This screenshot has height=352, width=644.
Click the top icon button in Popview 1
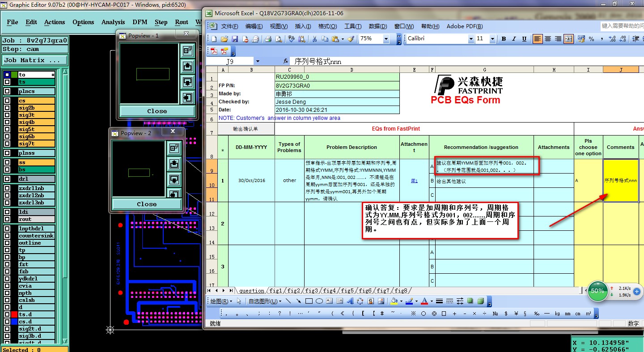pyautogui.click(x=187, y=51)
